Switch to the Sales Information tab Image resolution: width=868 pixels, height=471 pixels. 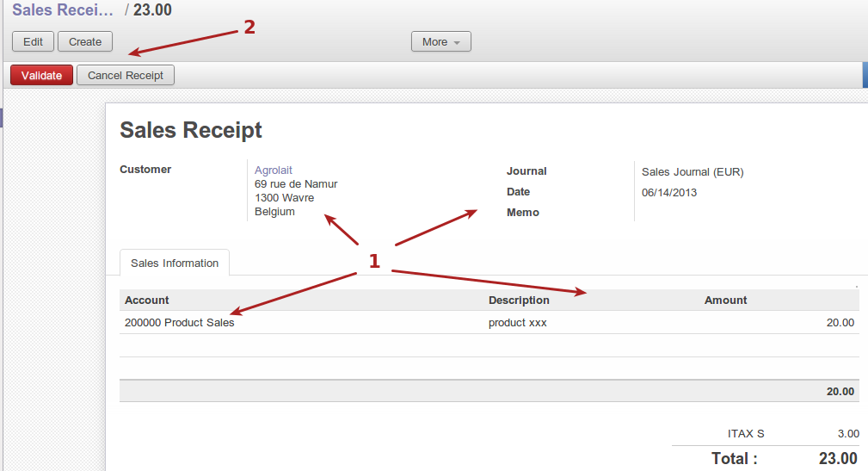click(x=175, y=263)
